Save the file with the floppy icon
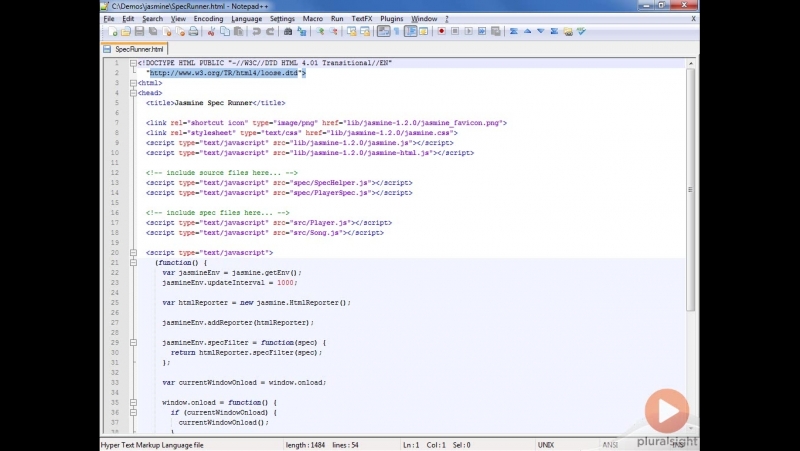The width and height of the screenshot is (800, 451). tap(139, 32)
